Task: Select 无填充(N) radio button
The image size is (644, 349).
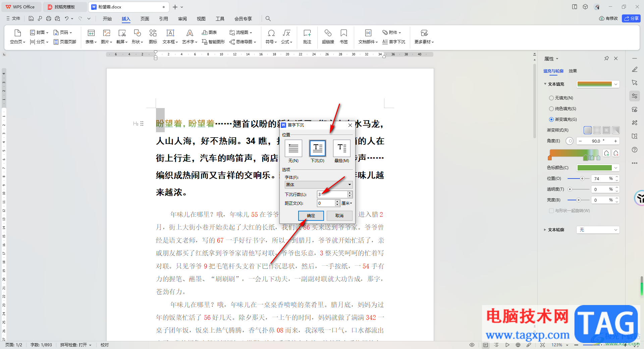Action: (551, 98)
